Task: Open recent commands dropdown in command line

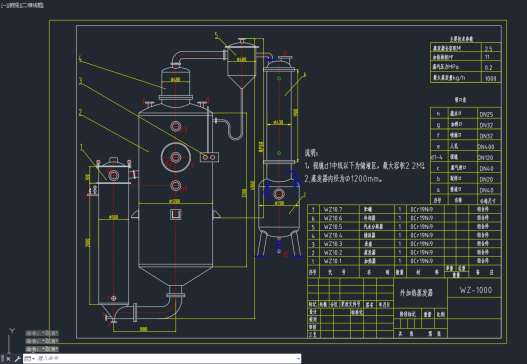Action: click(x=30, y=359)
